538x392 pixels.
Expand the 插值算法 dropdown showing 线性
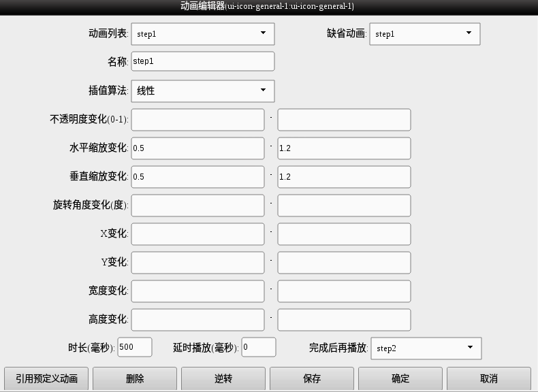(x=203, y=91)
